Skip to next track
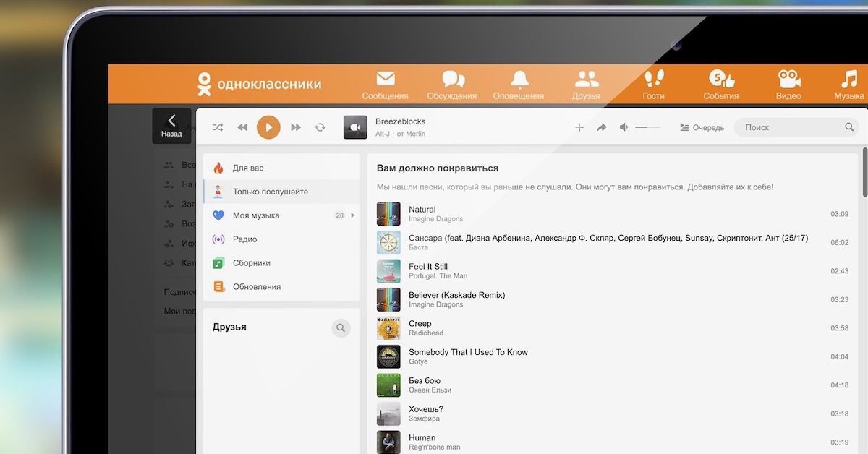Viewport: 868px width, 454px height. coord(295,127)
